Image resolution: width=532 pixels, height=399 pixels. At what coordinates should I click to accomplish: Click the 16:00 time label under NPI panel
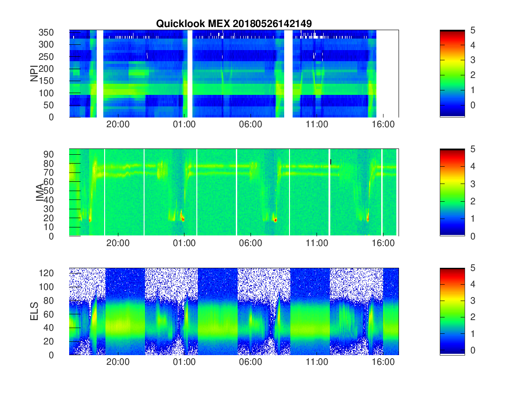(x=383, y=125)
